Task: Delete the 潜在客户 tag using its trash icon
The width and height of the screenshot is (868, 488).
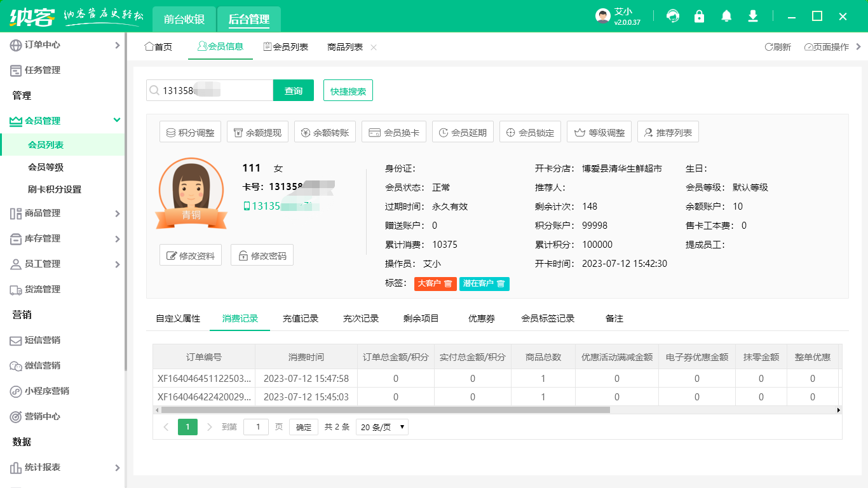Action: pyautogui.click(x=501, y=284)
